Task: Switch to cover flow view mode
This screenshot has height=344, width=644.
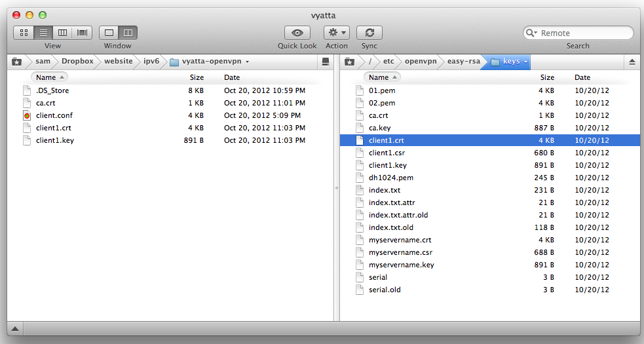Action: 82,33
